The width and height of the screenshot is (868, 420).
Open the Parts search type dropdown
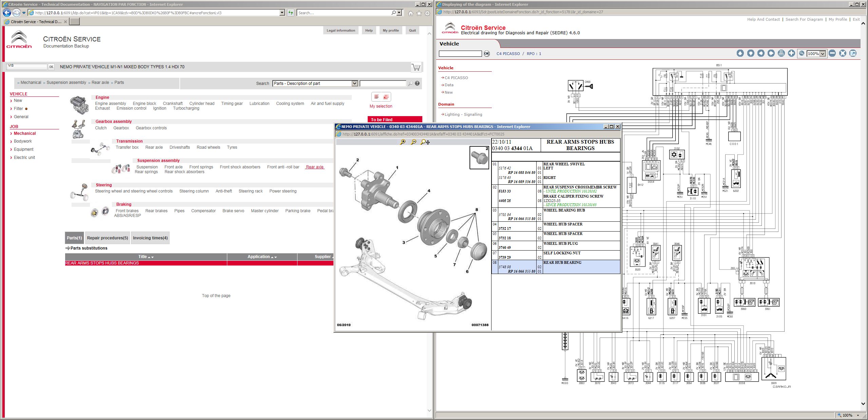pos(354,83)
